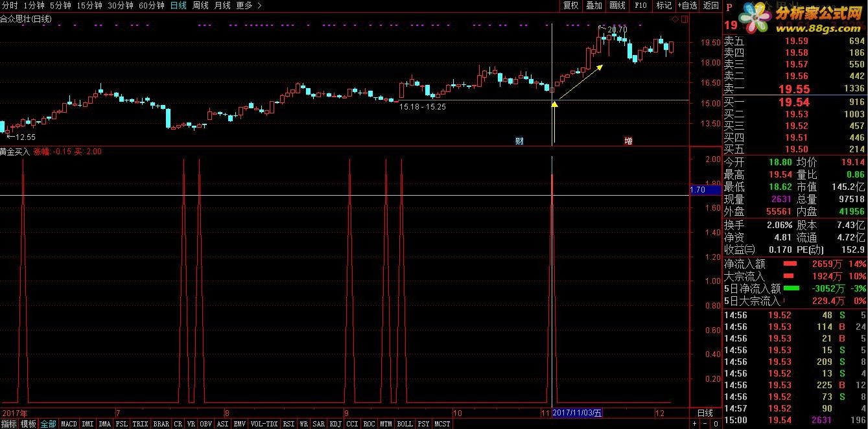Viewport: 868px width, 429px height.
Task: Select the MTM indicator
Action: click(x=386, y=424)
